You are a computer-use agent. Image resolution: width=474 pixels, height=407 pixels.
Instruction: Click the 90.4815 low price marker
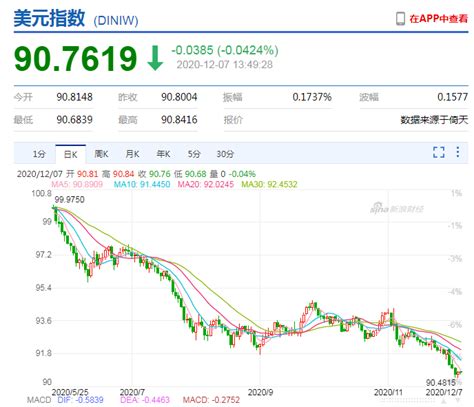(x=441, y=382)
